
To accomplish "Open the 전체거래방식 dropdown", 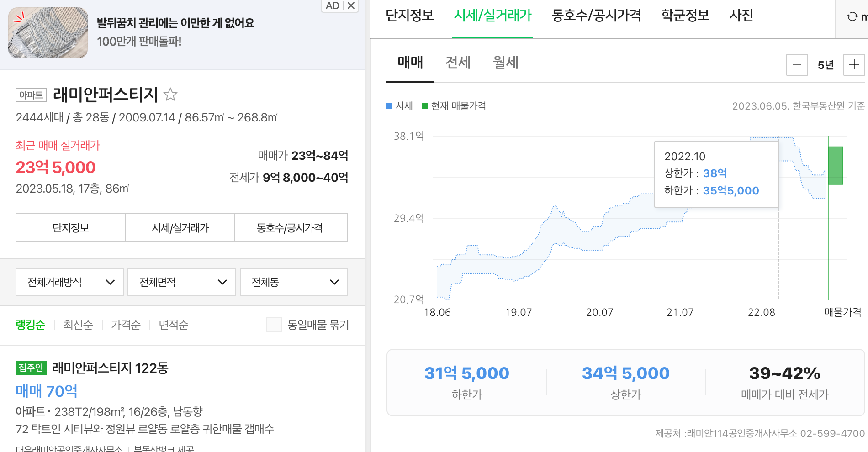I will [x=70, y=282].
